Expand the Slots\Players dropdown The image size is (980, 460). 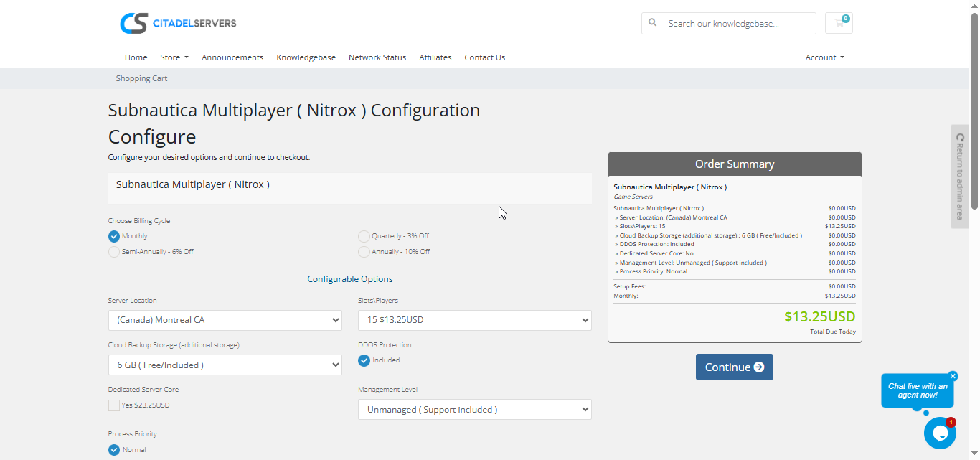pos(474,320)
